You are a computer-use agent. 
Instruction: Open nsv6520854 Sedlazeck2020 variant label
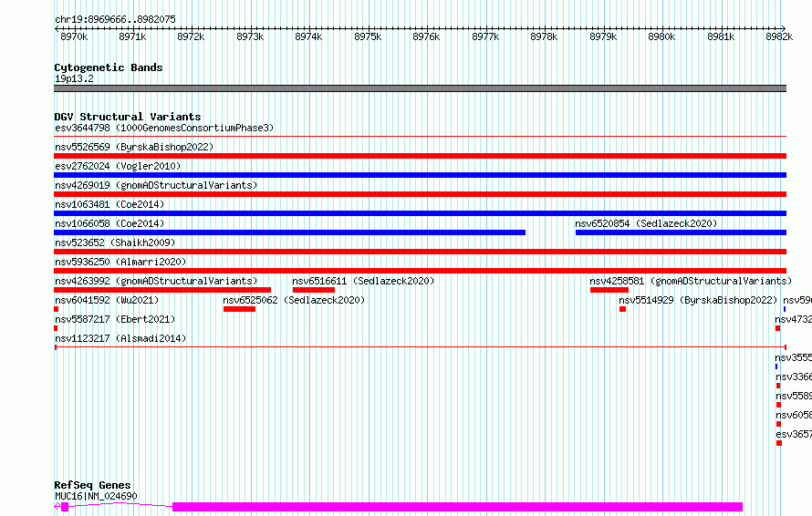pyautogui.click(x=646, y=223)
